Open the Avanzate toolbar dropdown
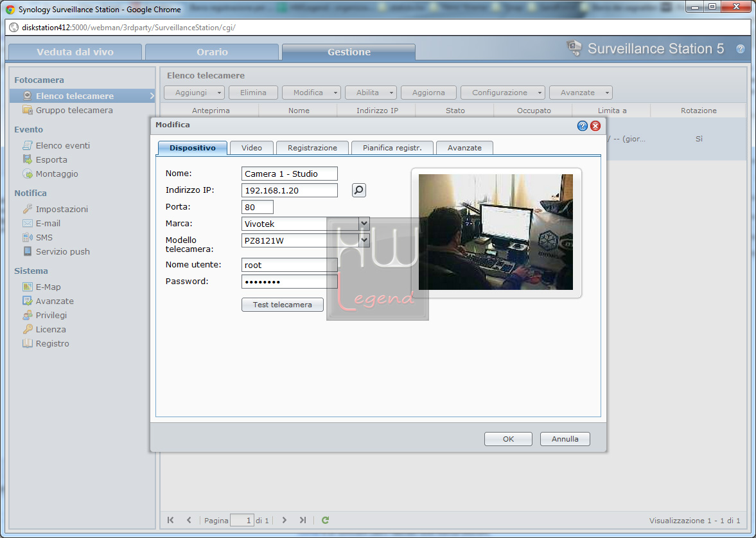Viewport: 756px width, 538px height. (x=581, y=93)
